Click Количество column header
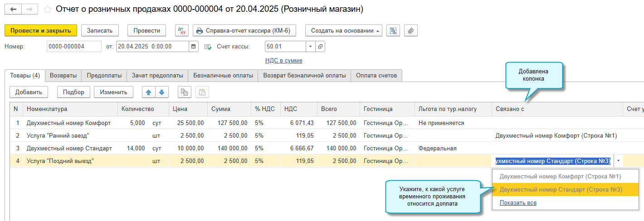The height and width of the screenshot is (221, 644). pos(143,109)
